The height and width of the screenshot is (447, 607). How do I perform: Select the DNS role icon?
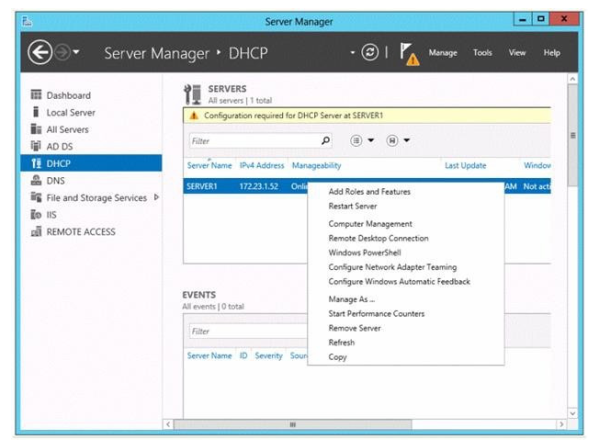coord(36,180)
